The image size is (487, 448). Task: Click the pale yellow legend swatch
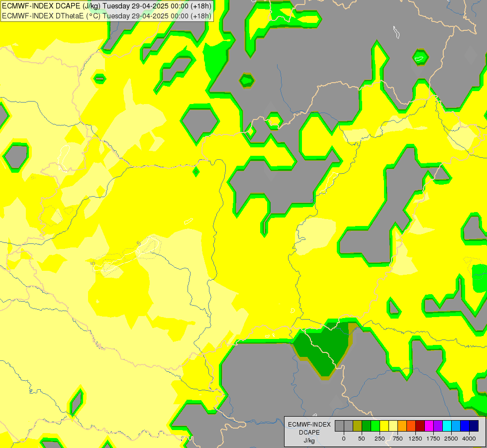[393, 426]
